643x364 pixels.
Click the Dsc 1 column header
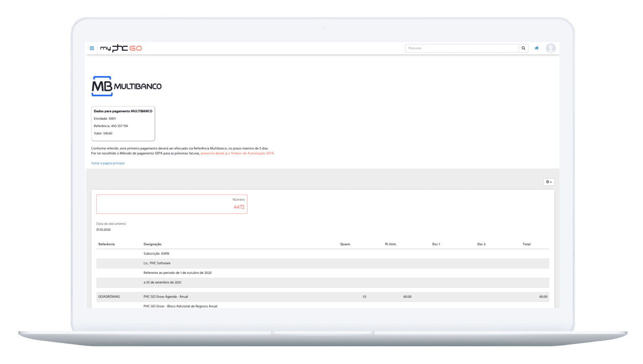pos(436,244)
